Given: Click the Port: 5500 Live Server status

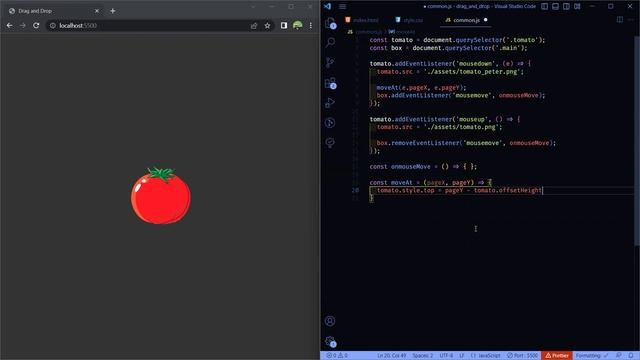Looking at the screenshot, I should click(x=522, y=356).
